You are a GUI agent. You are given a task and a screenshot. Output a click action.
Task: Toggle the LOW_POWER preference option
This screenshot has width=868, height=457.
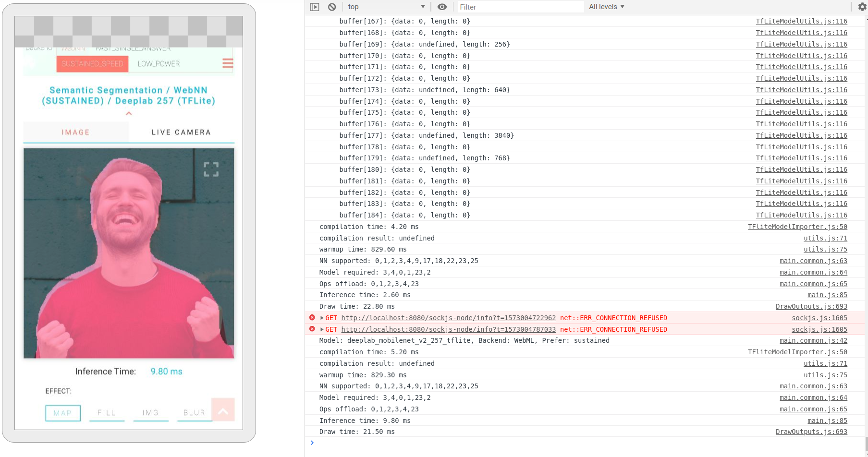point(159,63)
